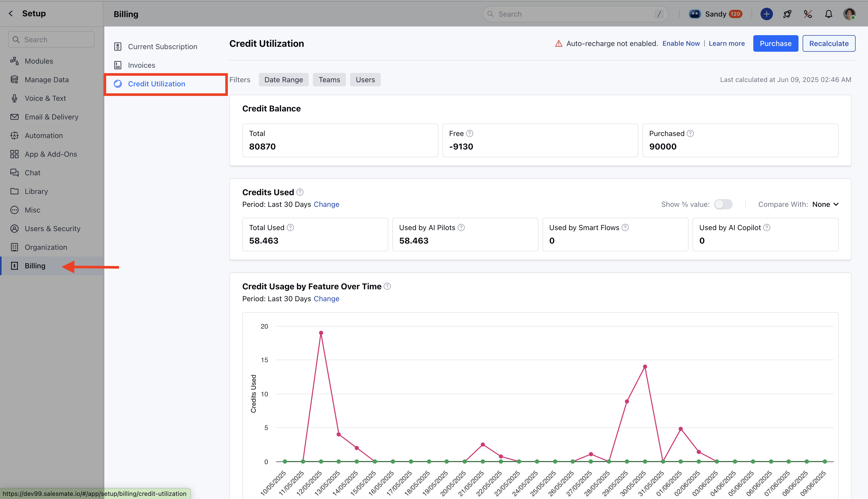Viewport: 868px width, 499px height.
Task: Open the Users & Security person icon
Action: click(14, 229)
